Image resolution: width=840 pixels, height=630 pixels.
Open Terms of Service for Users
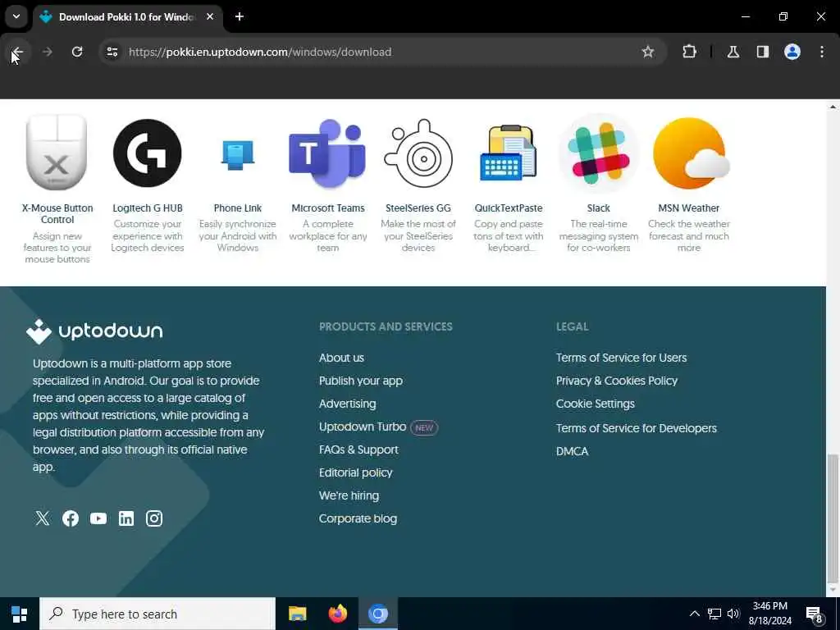(x=621, y=358)
